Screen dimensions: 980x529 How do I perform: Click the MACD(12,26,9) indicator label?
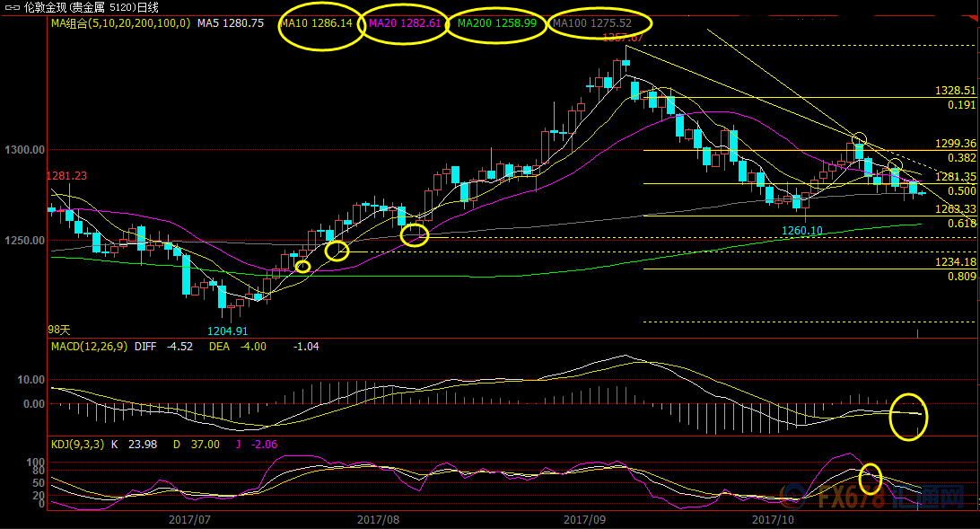click(x=89, y=347)
